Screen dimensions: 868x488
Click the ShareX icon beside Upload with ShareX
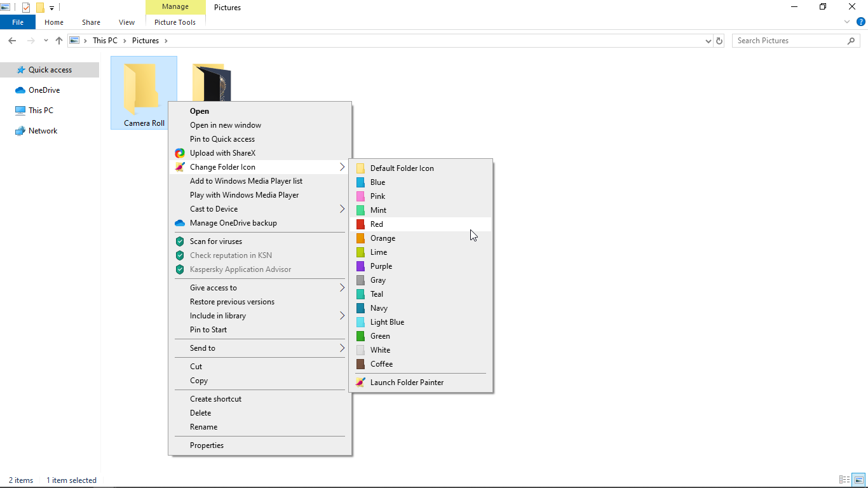180,153
